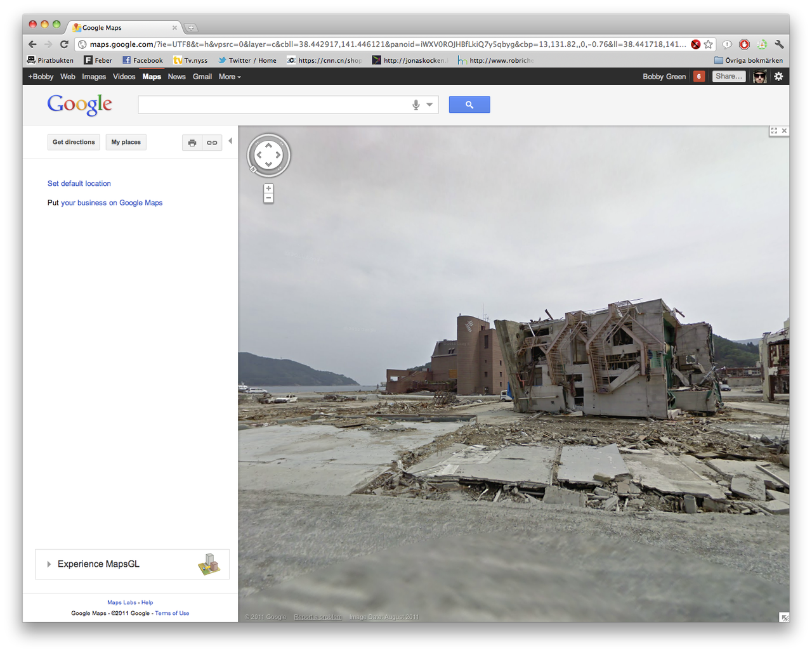
Task: Click the Get directions button
Action: (x=74, y=142)
